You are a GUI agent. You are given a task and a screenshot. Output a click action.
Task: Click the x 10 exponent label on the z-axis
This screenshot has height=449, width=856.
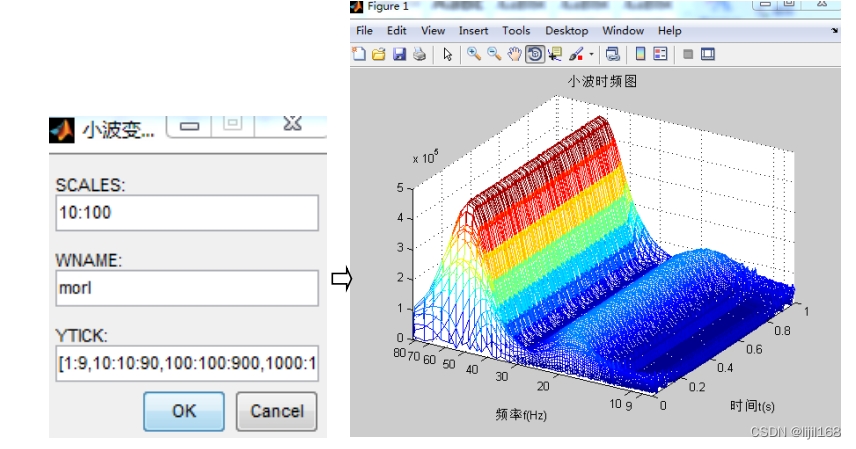click(x=425, y=157)
